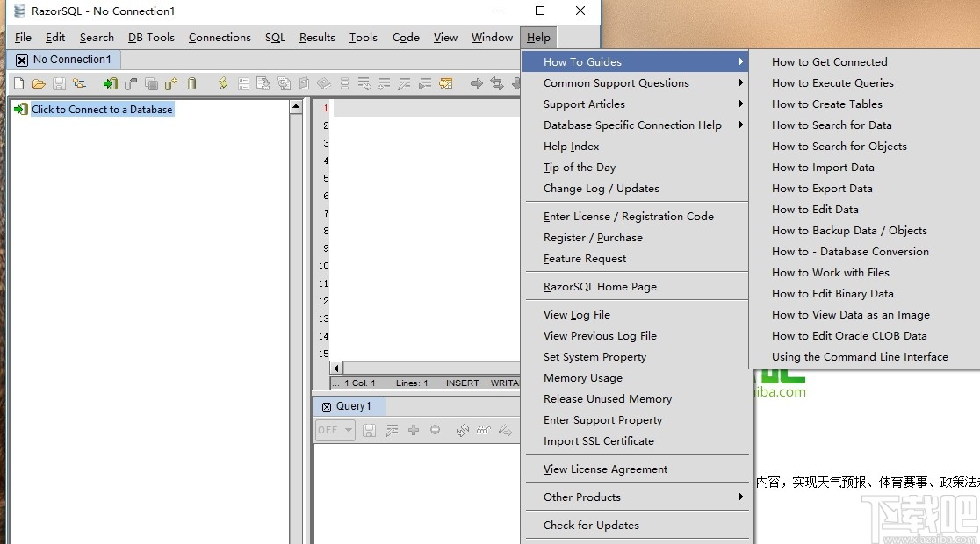The height and width of the screenshot is (544, 980).
Task: Open the SQL menu
Action: (x=275, y=38)
